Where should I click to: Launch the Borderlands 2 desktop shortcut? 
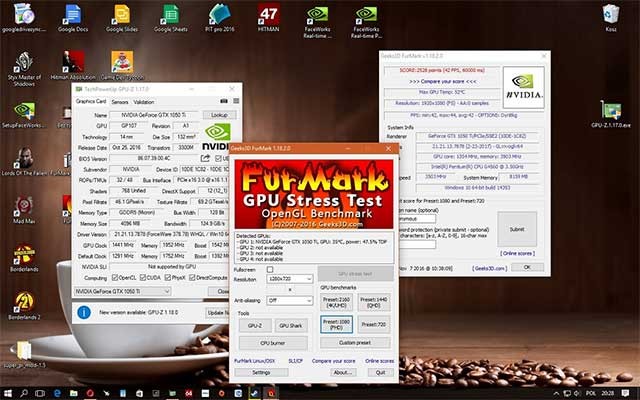coord(24,306)
